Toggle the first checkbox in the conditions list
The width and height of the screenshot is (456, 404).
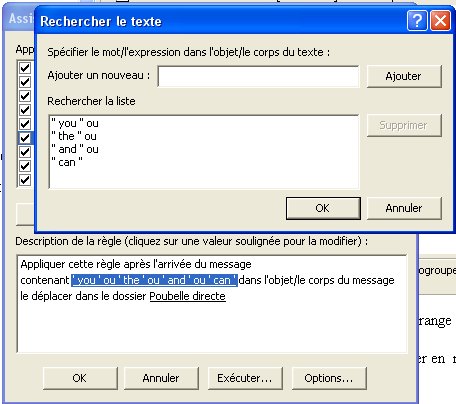point(25,68)
